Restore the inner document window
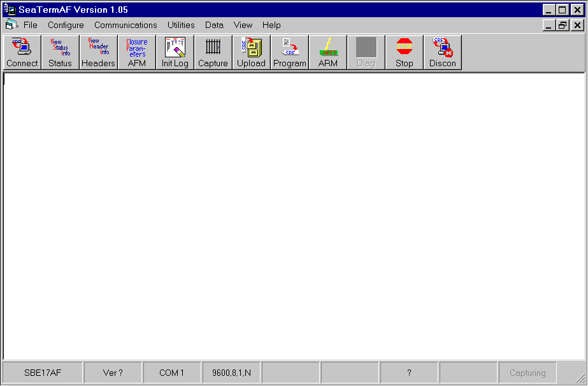Image resolution: width=588 pixels, height=386 pixels. pos(563,25)
